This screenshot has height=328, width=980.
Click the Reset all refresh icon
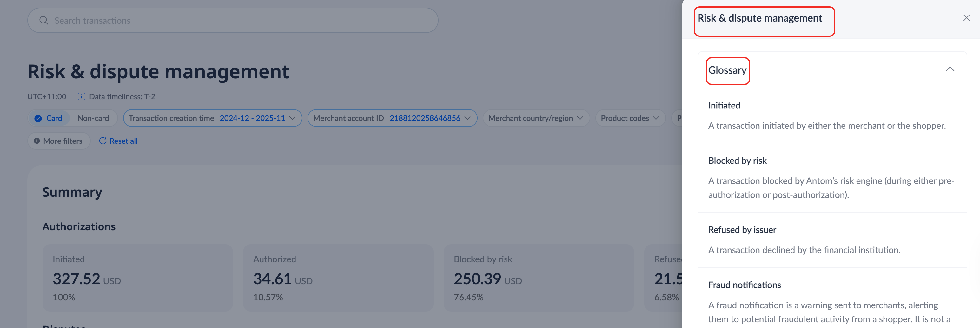pos(103,141)
